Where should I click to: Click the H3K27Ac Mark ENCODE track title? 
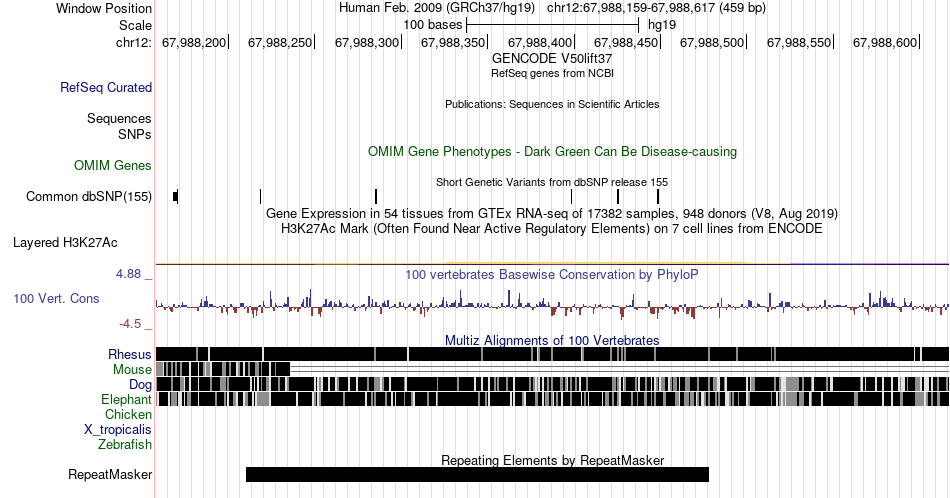(x=552, y=228)
